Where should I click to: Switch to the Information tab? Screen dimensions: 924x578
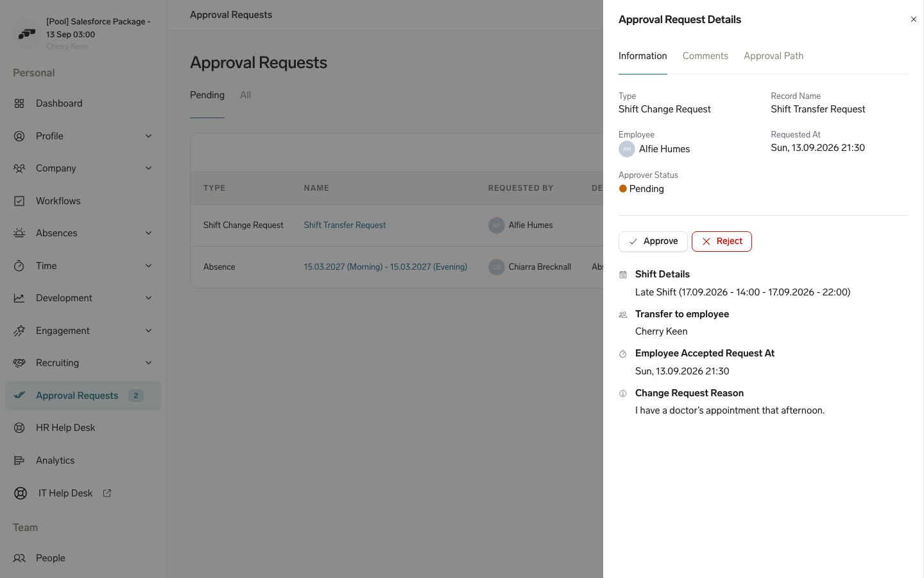point(643,56)
